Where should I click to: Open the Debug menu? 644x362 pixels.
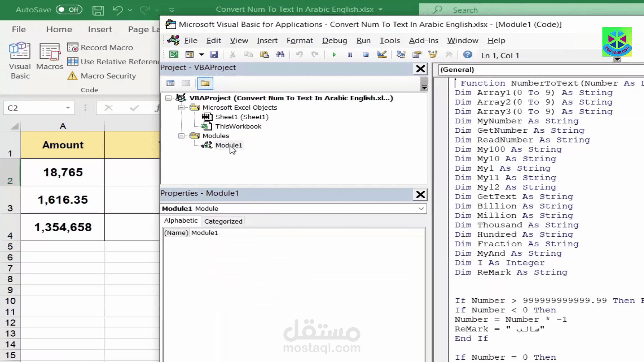click(x=334, y=41)
